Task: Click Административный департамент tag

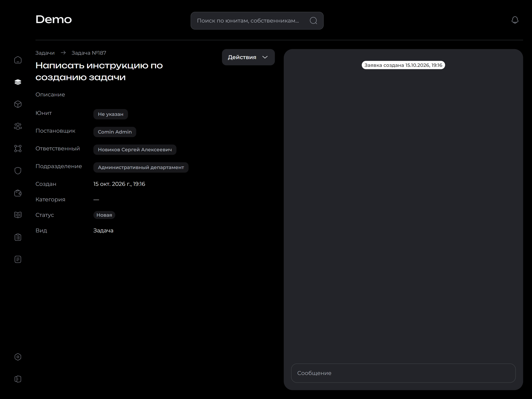Action: coord(141,167)
